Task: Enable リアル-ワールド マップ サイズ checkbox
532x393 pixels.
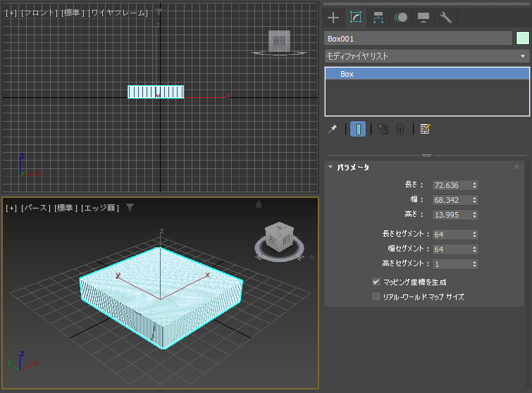Action: coord(376,297)
